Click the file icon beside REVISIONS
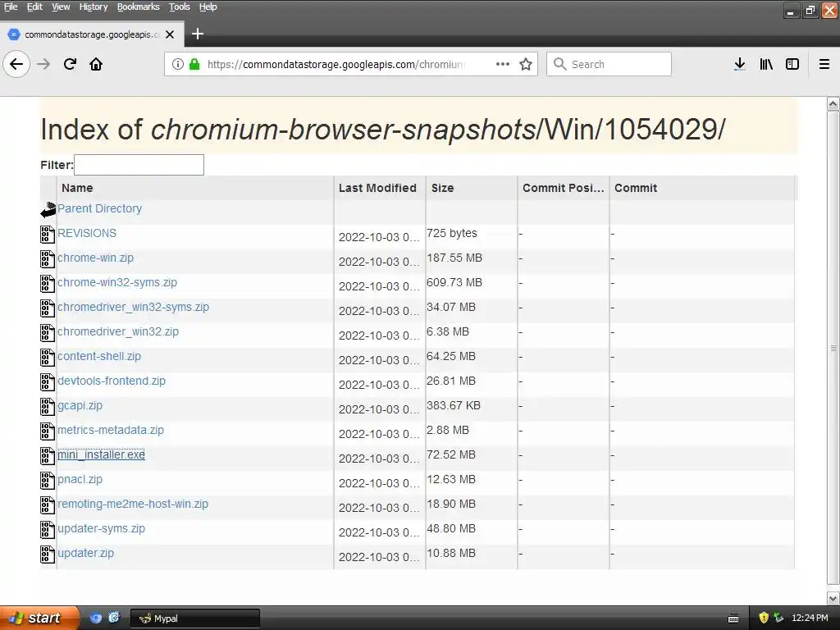Viewport: 840px width, 630px height. tap(47, 235)
